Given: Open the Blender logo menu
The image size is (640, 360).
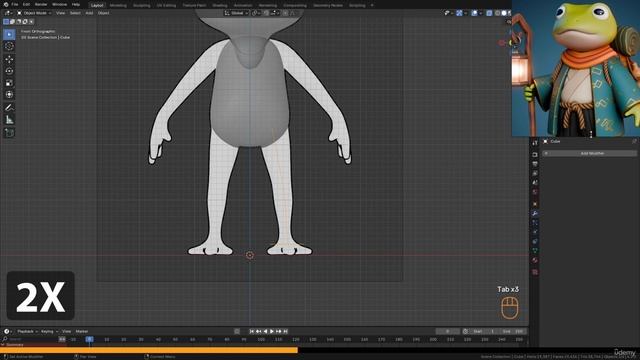Looking at the screenshot, I should [x=6, y=4].
